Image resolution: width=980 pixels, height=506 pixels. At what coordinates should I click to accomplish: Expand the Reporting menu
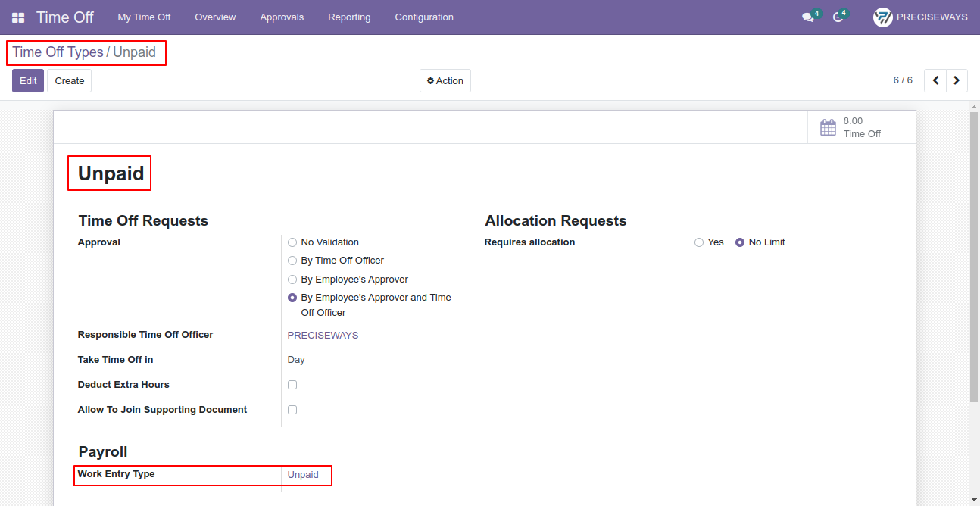point(349,17)
